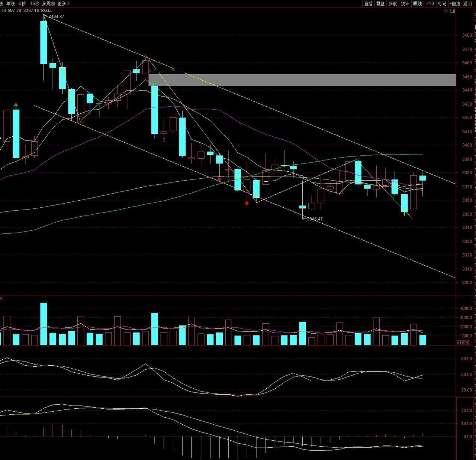Viewport: 476px width, 460px height.
Task: Click the 0.00 MACD axis label
Action: tap(468, 437)
